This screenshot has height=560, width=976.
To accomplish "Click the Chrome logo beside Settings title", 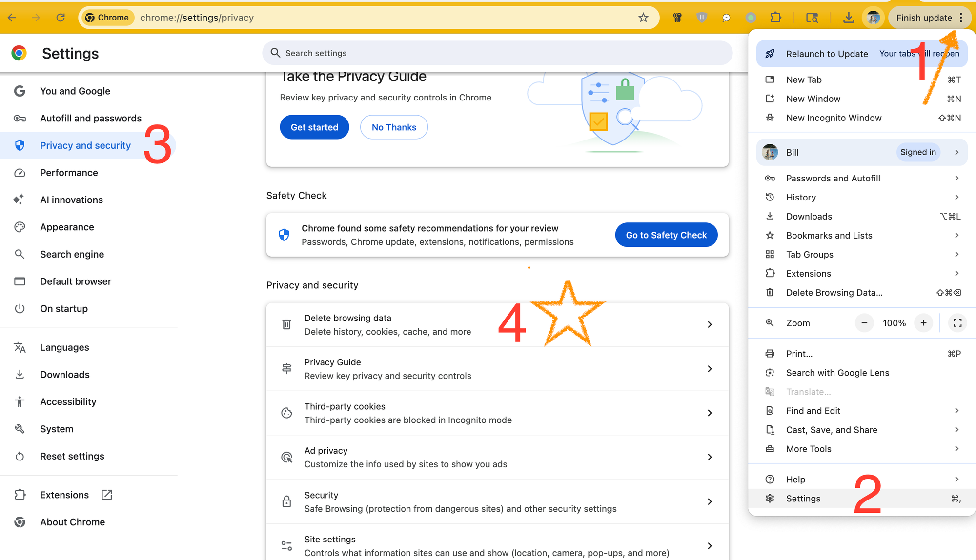I will coord(19,53).
